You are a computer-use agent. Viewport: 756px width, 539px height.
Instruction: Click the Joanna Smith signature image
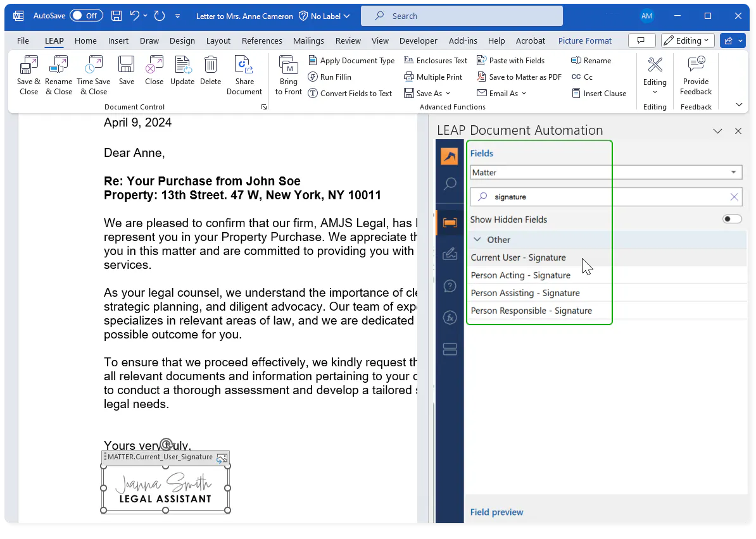[x=165, y=489]
